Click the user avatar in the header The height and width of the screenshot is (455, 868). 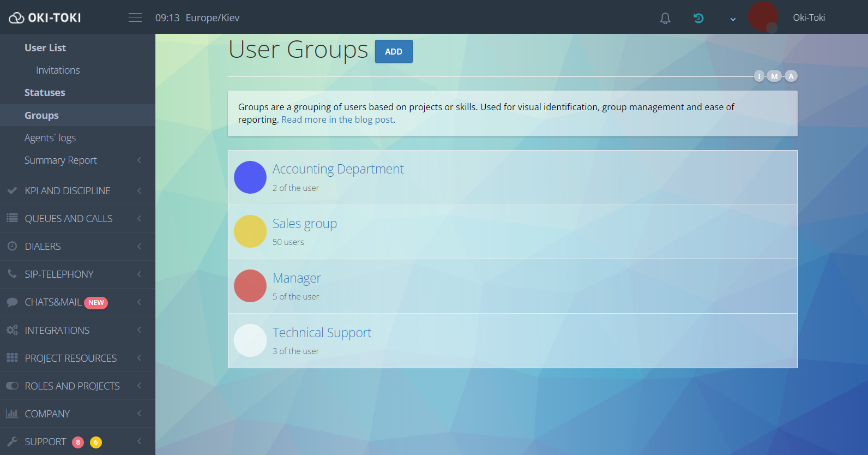(x=763, y=16)
